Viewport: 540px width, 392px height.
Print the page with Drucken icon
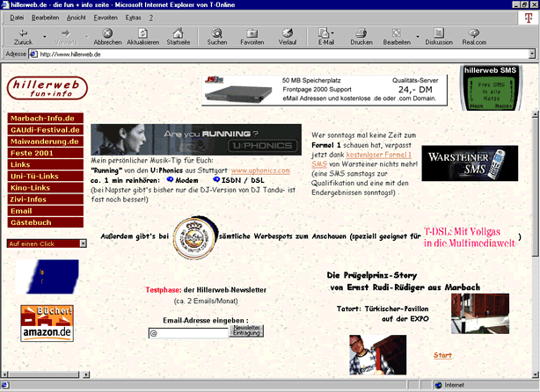pyautogui.click(x=361, y=33)
